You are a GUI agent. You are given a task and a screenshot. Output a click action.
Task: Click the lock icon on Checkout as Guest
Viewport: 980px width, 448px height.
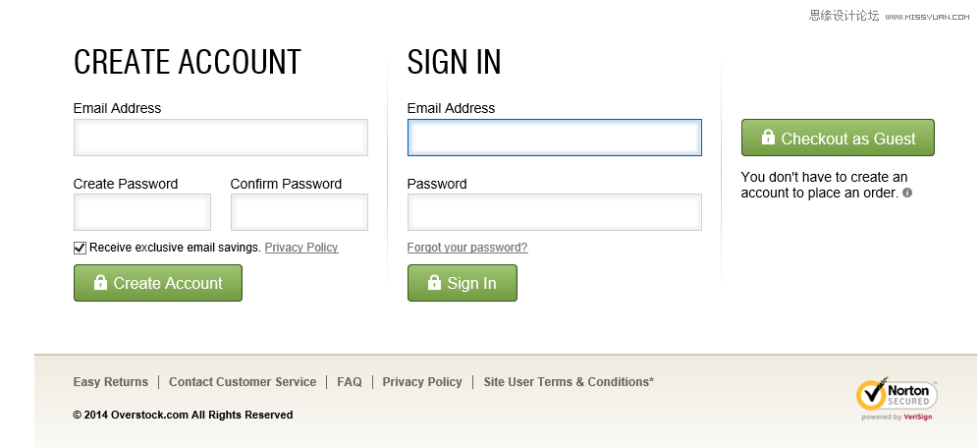coord(768,138)
